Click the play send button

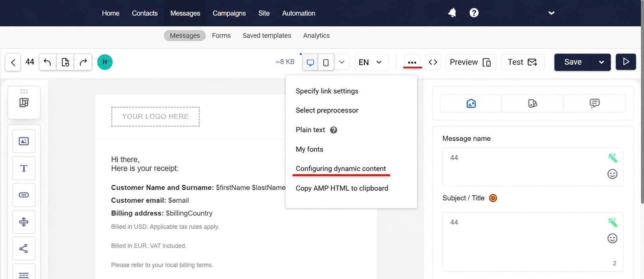point(626,62)
